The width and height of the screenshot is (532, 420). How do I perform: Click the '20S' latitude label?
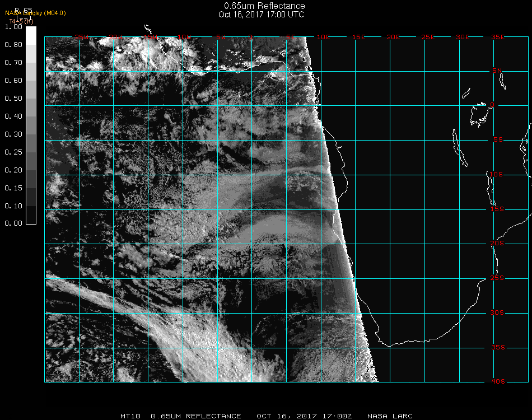497,244
